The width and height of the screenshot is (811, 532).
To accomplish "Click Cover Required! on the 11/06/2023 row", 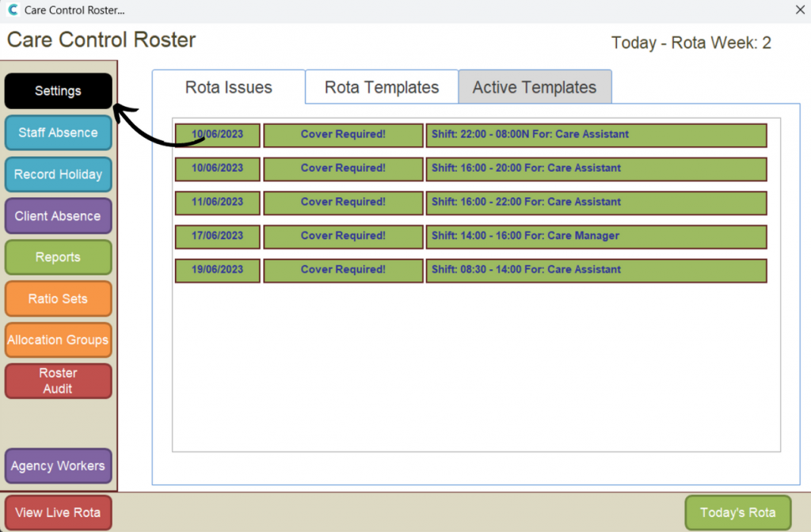I will (344, 203).
